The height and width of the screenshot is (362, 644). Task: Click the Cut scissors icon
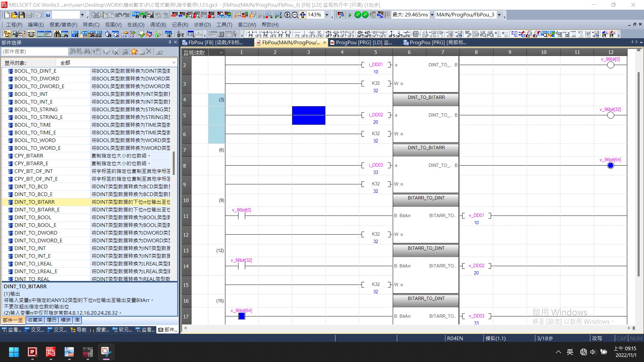(96, 15)
